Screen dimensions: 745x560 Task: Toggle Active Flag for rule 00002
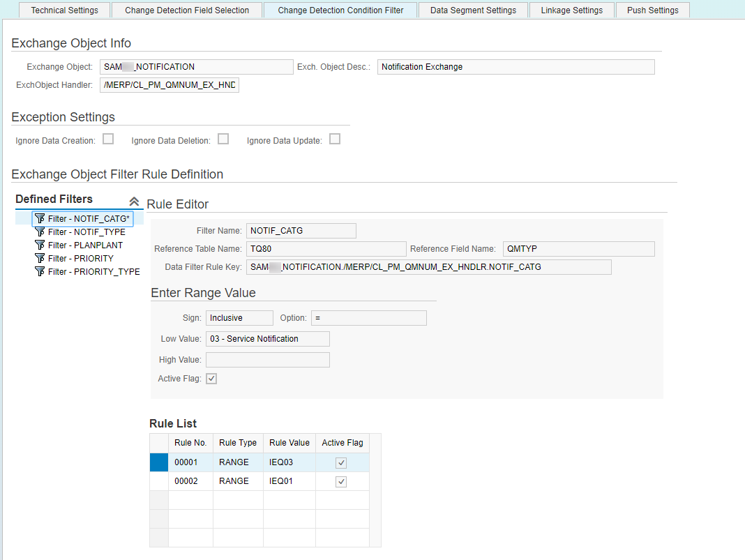click(x=341, y=482)
